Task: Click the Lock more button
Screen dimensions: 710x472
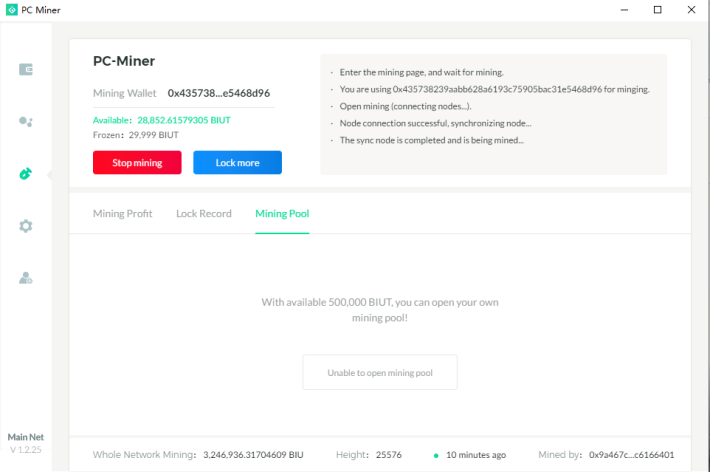Action: [237, 163]
